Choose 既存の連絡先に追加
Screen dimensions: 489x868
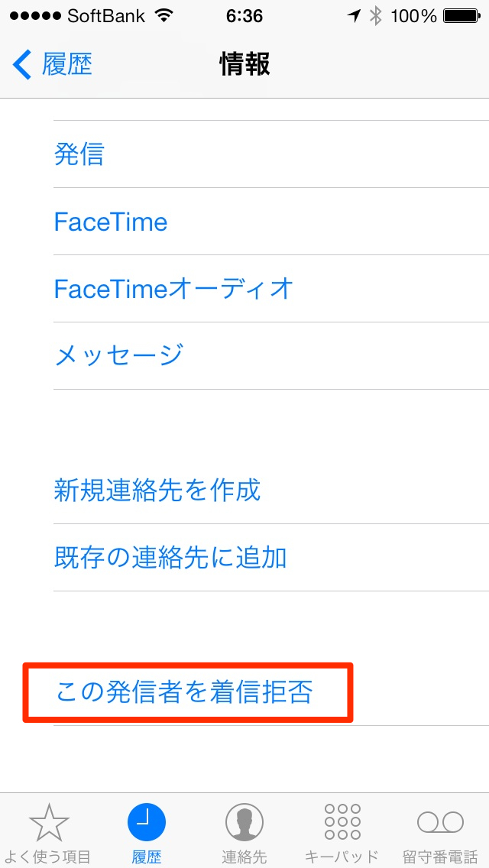(170, 557)
